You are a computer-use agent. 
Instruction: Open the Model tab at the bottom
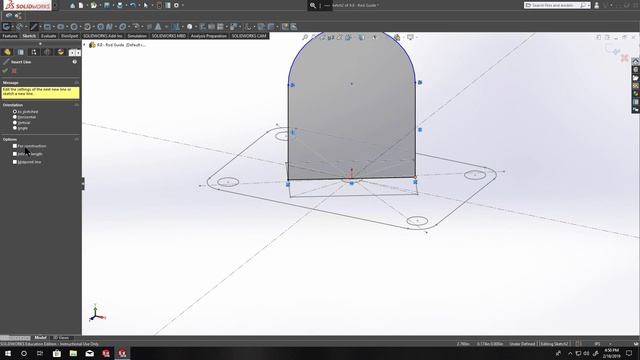coord(40,338)
